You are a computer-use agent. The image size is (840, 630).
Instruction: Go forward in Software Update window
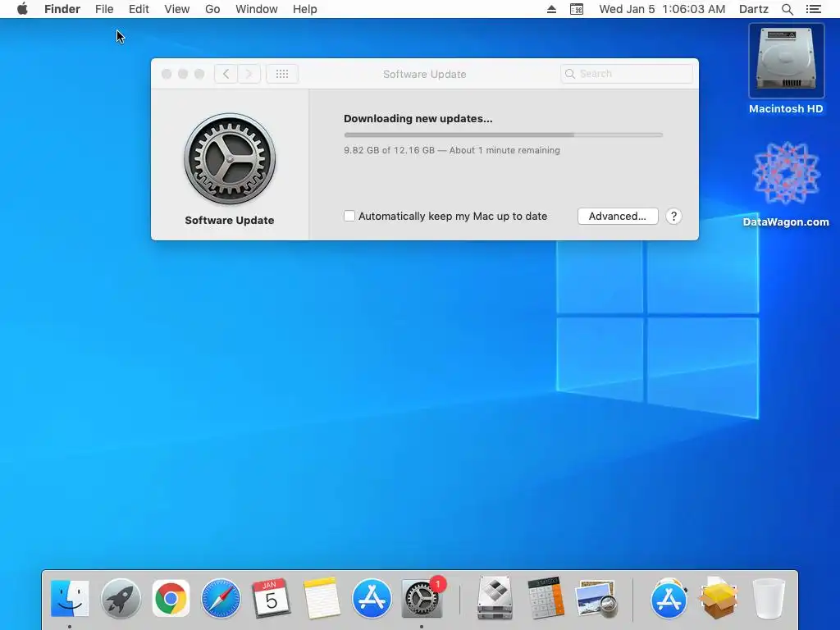pos(249,74)
